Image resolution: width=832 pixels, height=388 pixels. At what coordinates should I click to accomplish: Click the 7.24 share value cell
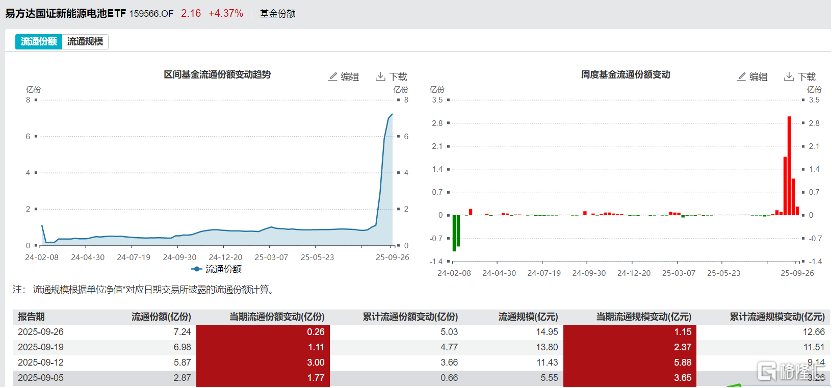(x=182, y=332)
